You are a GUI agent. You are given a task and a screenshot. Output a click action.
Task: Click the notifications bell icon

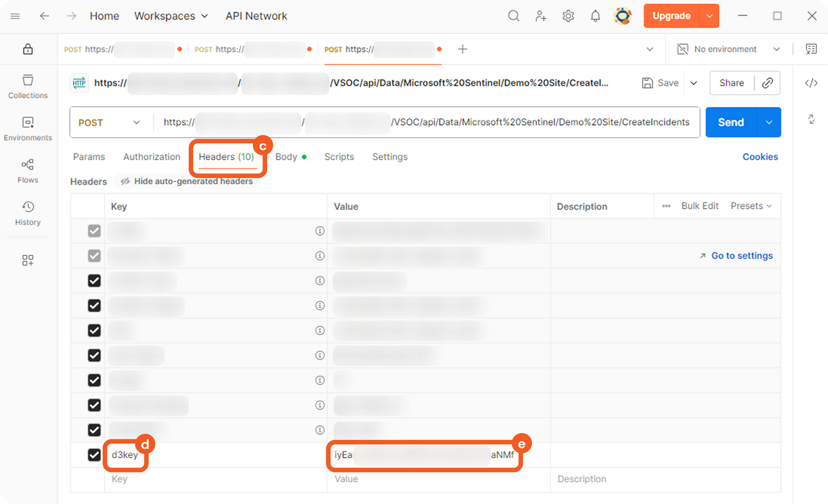click(x=595, y=16)
